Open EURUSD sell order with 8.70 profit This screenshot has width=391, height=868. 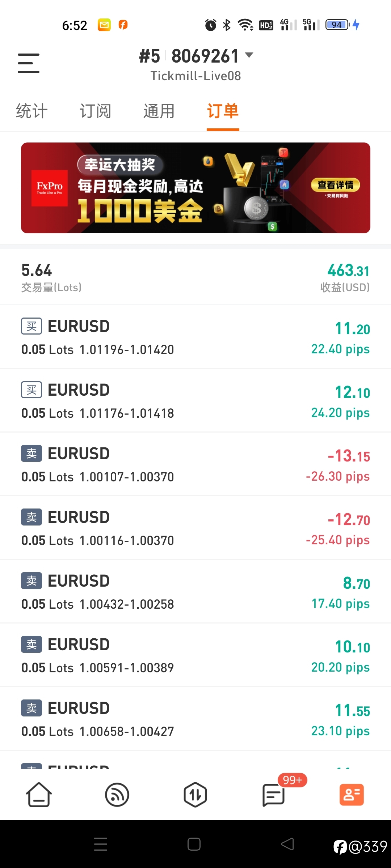coord(195,591)
